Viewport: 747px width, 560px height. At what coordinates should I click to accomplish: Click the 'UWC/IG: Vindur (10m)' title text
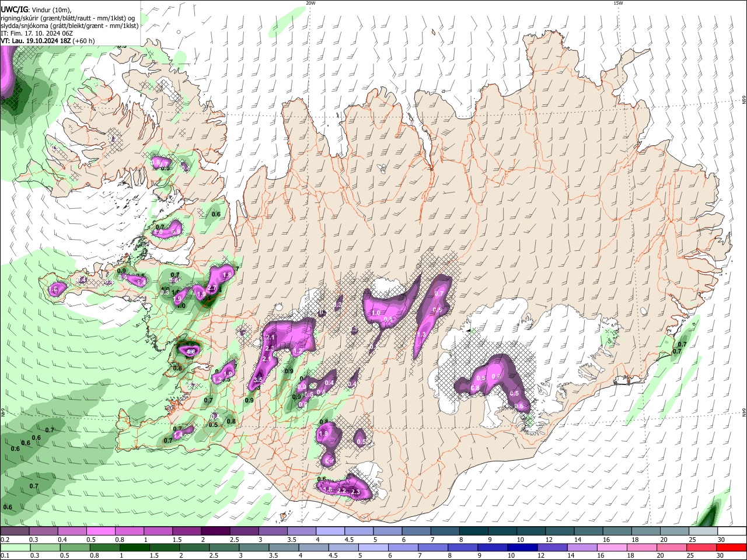(x=36, y=9)
